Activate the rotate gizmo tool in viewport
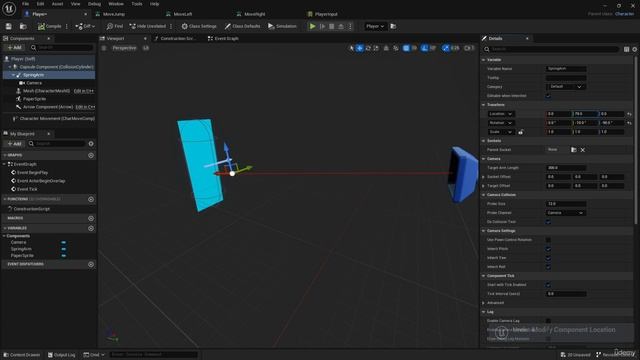Screen dimensions: 640x360 tap(368, 48)
